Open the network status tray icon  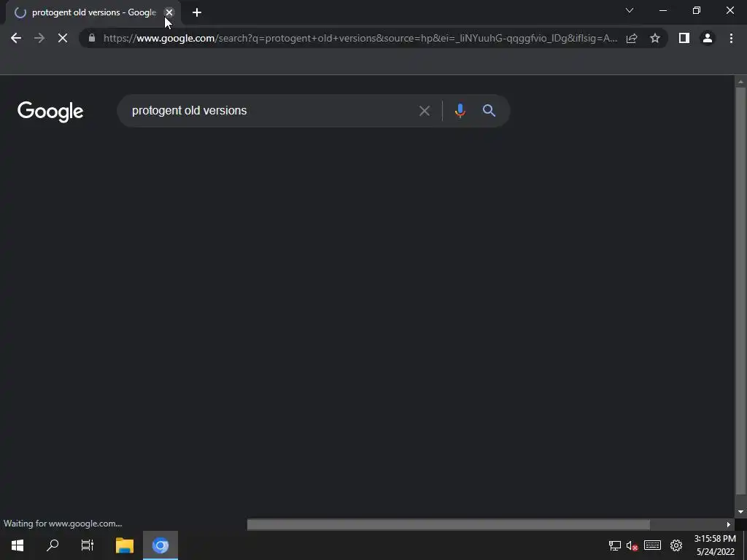pos(614,545)
